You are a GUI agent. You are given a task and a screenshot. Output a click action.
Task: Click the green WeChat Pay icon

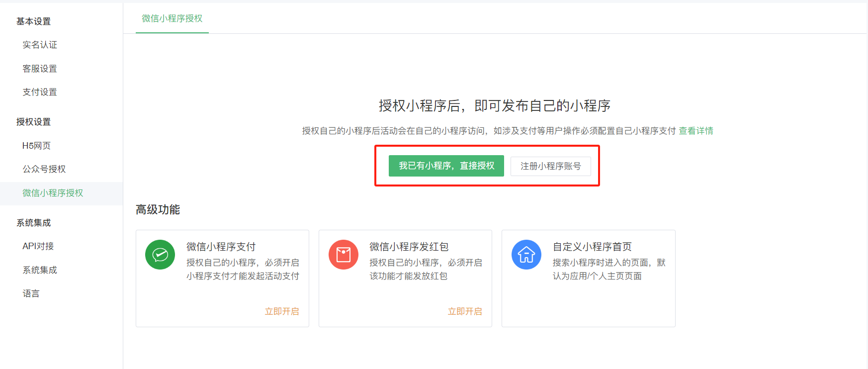160,255
